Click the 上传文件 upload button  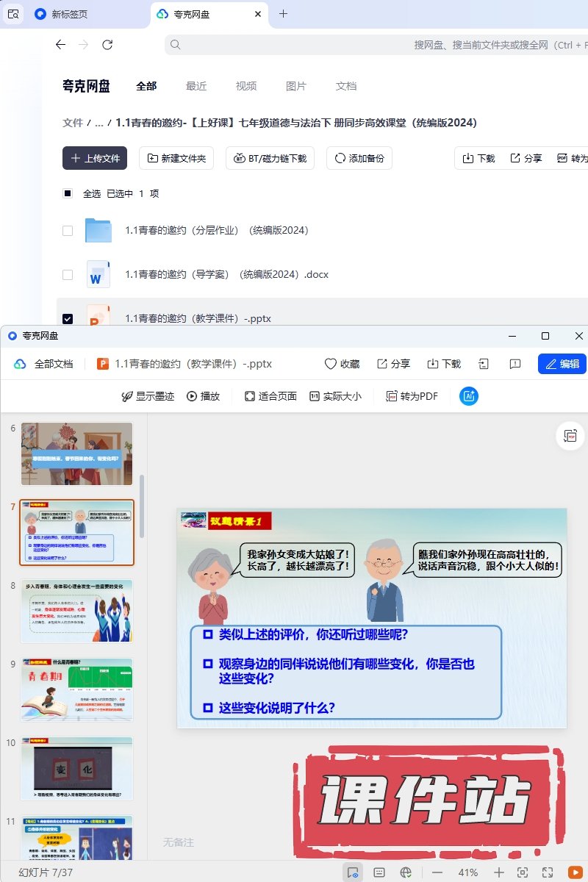(95, 158)
